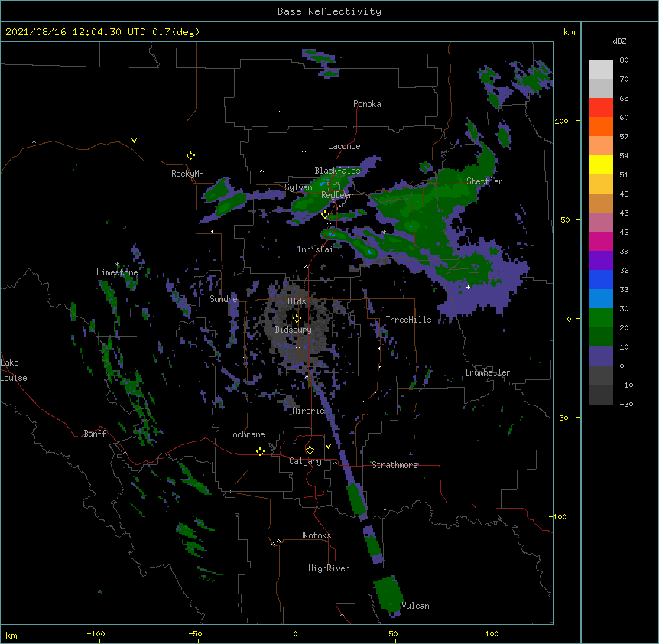Select the slate purple 0-10 dBZ legend swatch
This screenshot has width=659, height=644.
click(x=601, y=356)
